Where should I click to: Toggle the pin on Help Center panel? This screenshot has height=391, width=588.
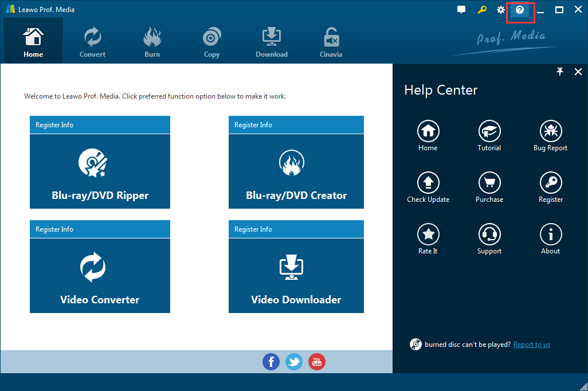pyautogui.click(x=560, y=72)
